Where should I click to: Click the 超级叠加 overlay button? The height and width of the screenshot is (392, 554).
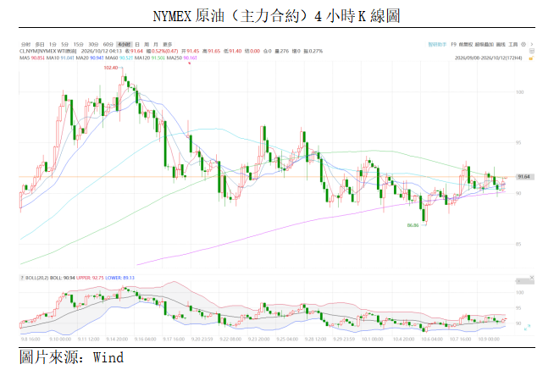484,45
